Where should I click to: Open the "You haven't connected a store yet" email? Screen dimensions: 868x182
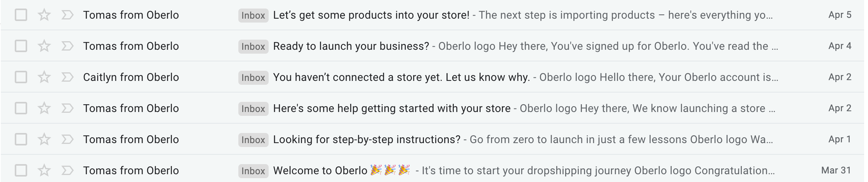point(401,77)
